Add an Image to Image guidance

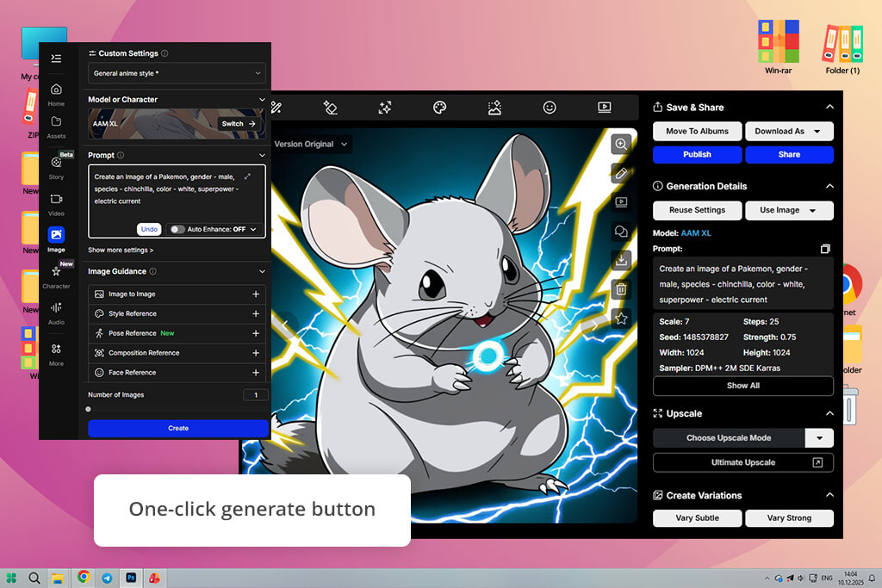[x=255, y=294]
